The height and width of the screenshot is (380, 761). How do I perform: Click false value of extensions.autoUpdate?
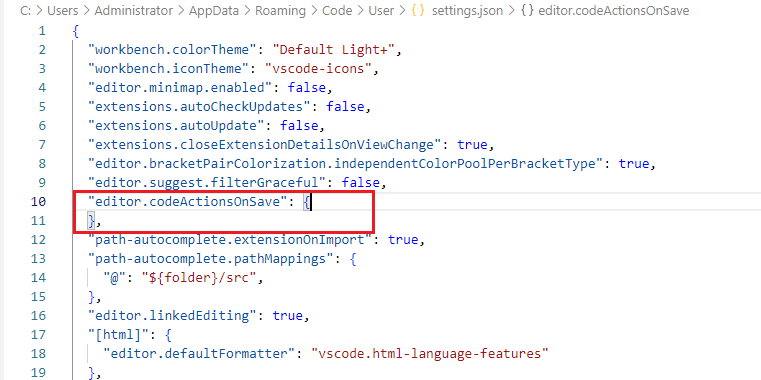[x=299, y=126]
